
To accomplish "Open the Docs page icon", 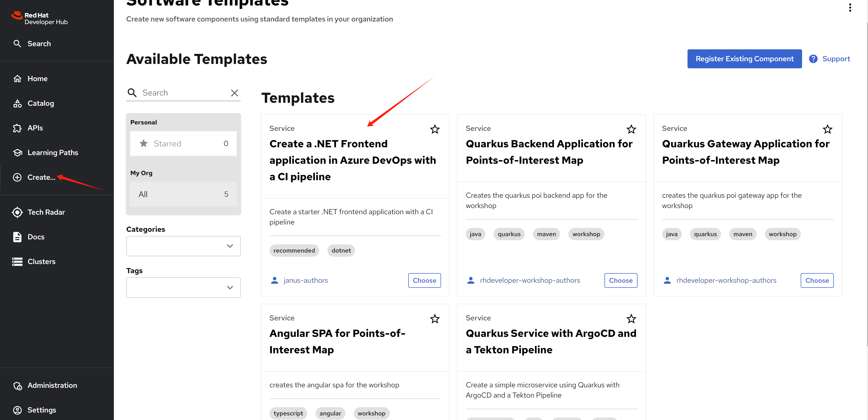I will point(18,237).
